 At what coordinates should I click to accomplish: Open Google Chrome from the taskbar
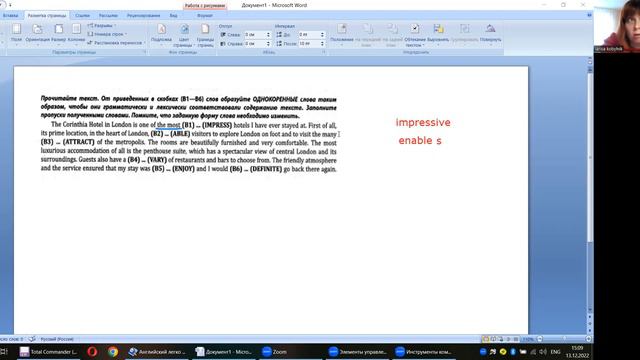pyautogui.click(x=113, y=351)
